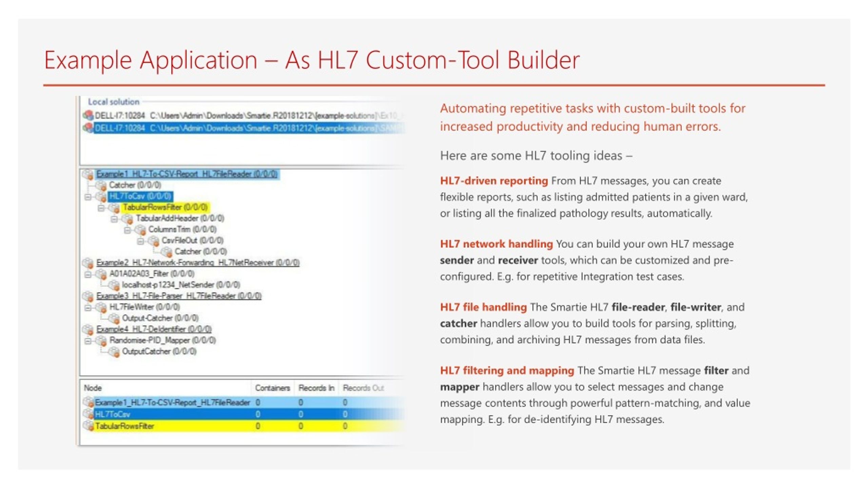Click the Records Out column header
868x488 pixels.
coord(363,388)
